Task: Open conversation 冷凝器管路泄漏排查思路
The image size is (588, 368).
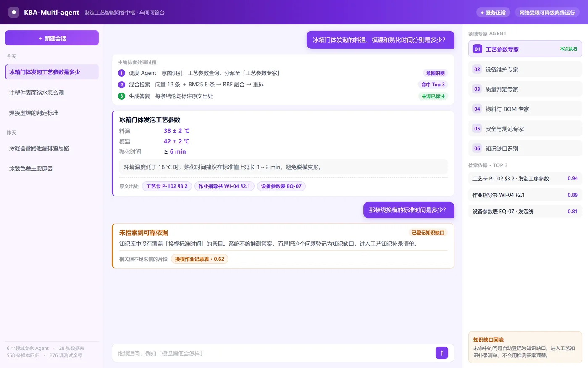Action: click(52, 148)
